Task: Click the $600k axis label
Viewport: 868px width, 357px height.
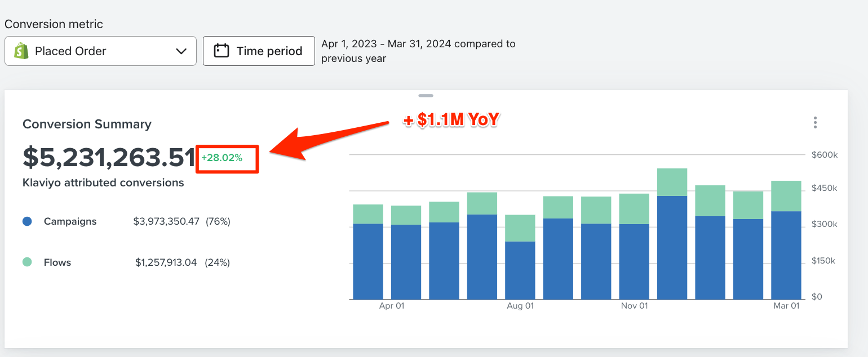Action: [x=824, y=154]
